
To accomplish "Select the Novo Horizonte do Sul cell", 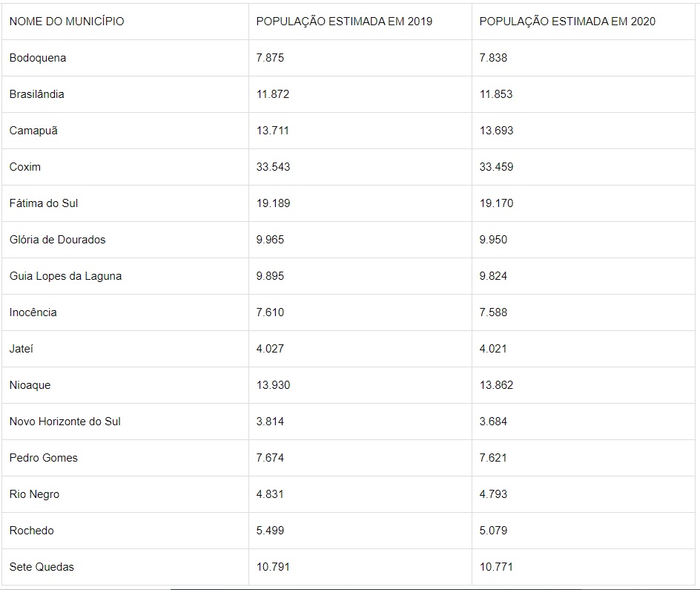I will (65, 422).
